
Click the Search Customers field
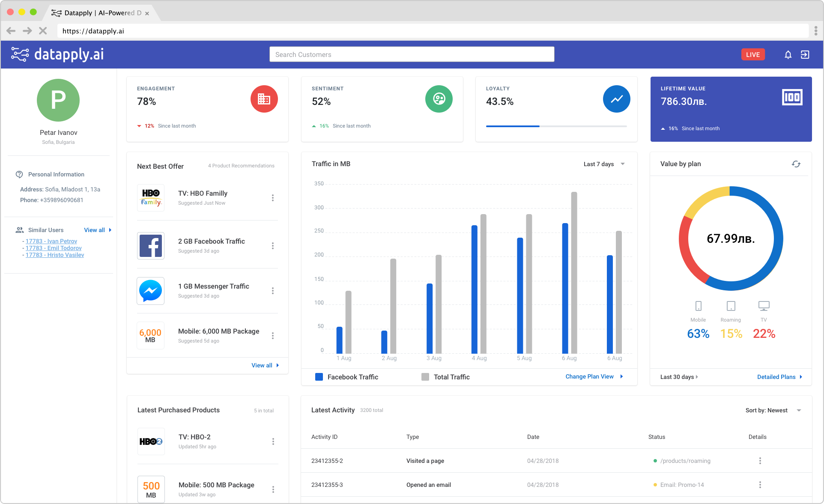coord(412,54)
